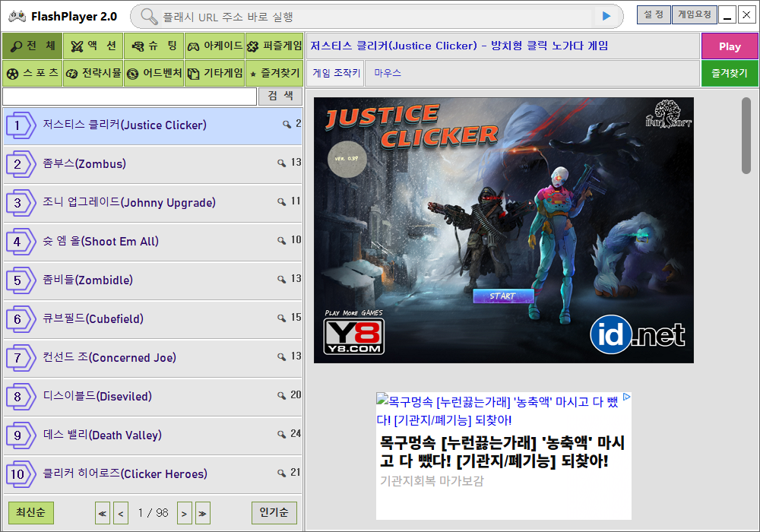Open 설정 settings button
The height and width of the screenshot is (532, 760).
654,15
